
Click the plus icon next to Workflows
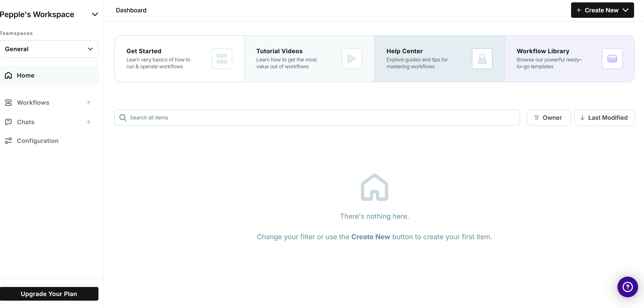pyautogui.click(x=89, y=102)
